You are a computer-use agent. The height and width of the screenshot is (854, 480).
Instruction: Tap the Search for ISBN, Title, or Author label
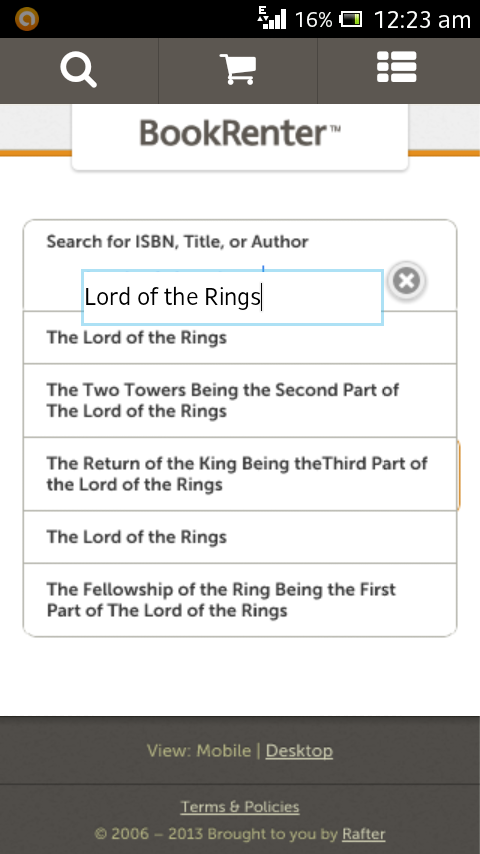point(178,242)
